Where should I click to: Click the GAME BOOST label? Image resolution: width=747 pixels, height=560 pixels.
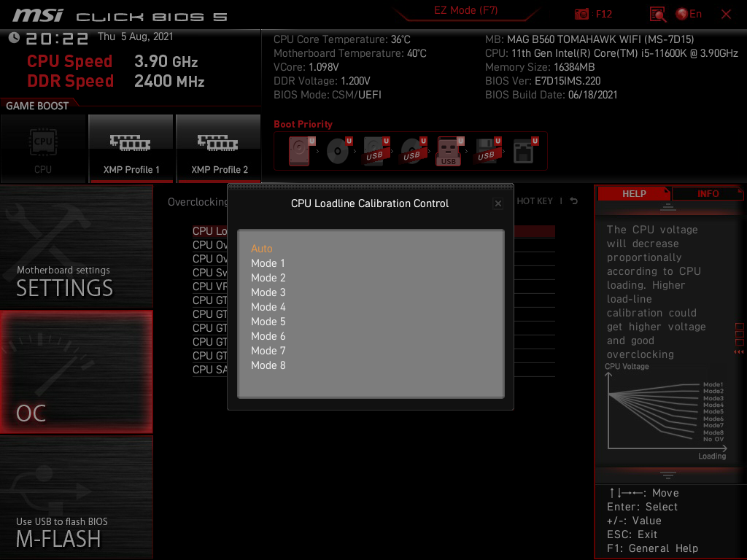point(37,106)
